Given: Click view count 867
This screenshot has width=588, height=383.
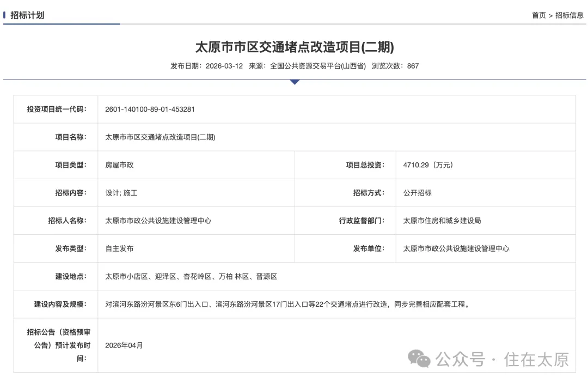Looking at the screenshot, I should click(x=413, y=66).
